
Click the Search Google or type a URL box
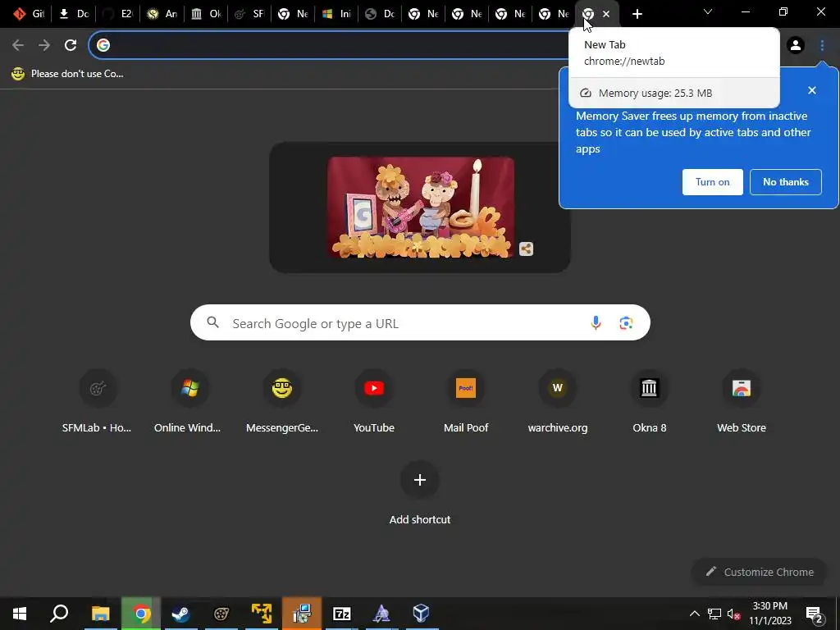[420, 322]
